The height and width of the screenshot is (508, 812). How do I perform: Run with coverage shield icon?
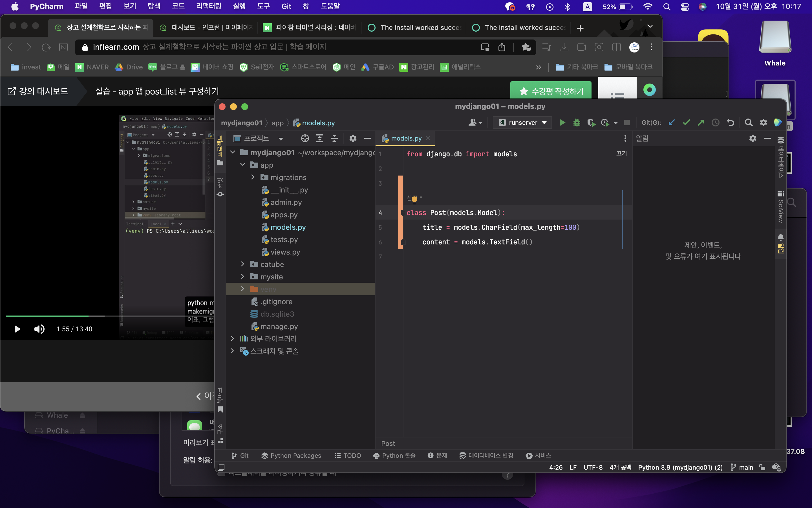point(591,123)
